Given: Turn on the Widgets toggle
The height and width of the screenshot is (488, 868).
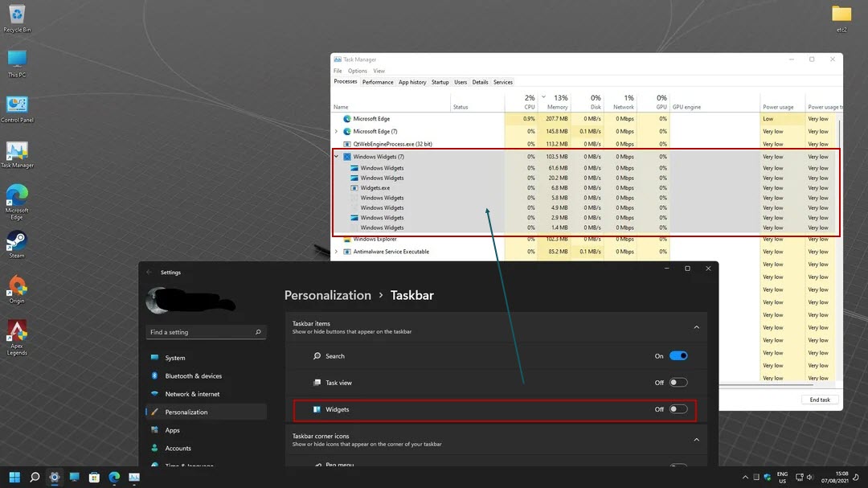Looking at the screenshot, I should [678, 409].
